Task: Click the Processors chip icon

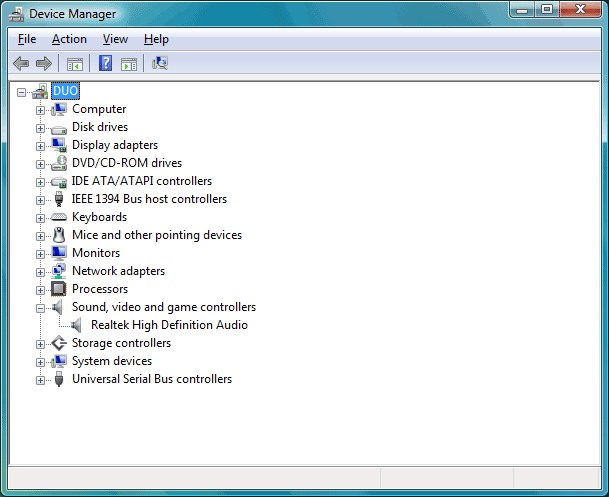Action: 59,289
